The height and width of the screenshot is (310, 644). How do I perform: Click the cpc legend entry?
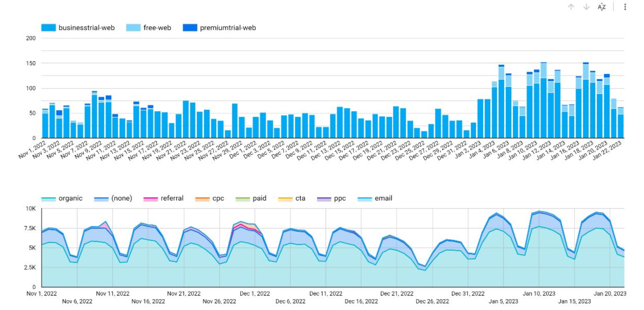coord(210,198)
